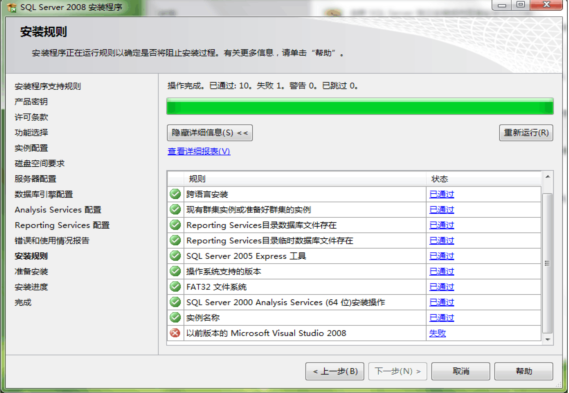This screenshot has width=569, height=393.
Task: Click rules list scroll down arrow
Action: 548,339
